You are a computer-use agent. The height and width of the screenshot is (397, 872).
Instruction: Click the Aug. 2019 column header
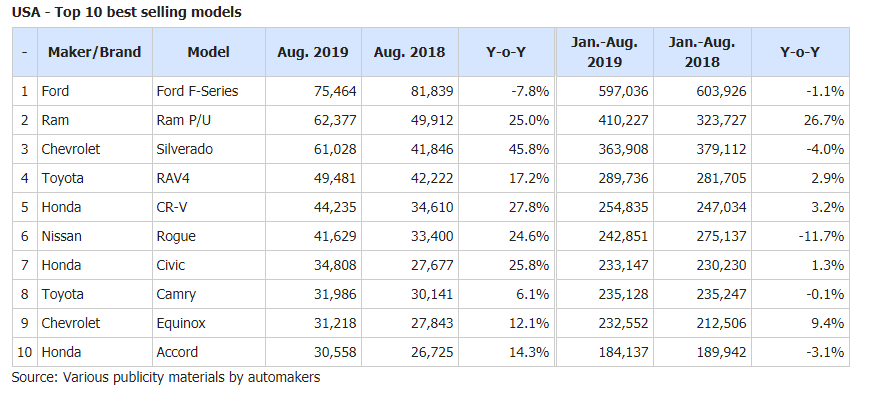(313, 52)
